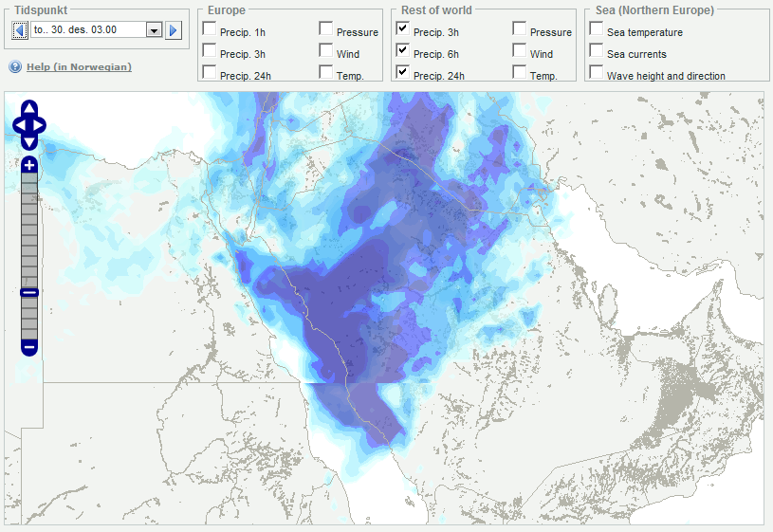The height and width of the screenshot is (532, 773).
Task: Pan the map up
Action: (29, 108)
